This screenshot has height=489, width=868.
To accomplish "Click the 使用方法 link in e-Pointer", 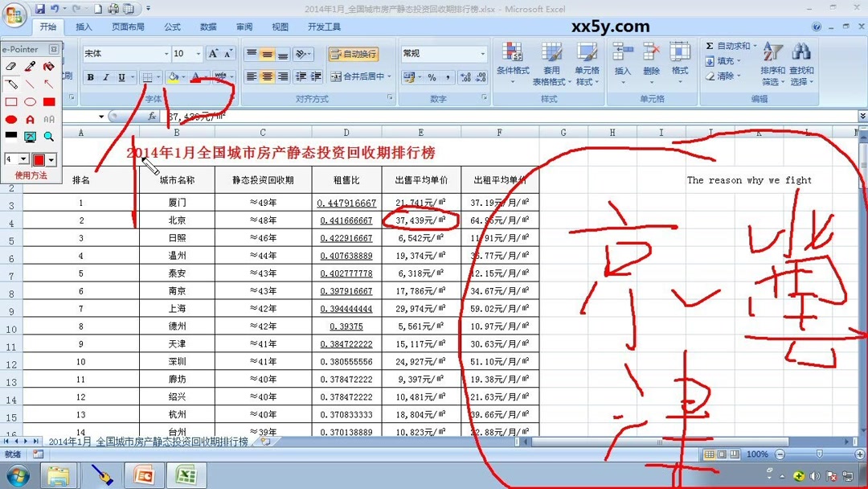I will (x=31, y=175).
